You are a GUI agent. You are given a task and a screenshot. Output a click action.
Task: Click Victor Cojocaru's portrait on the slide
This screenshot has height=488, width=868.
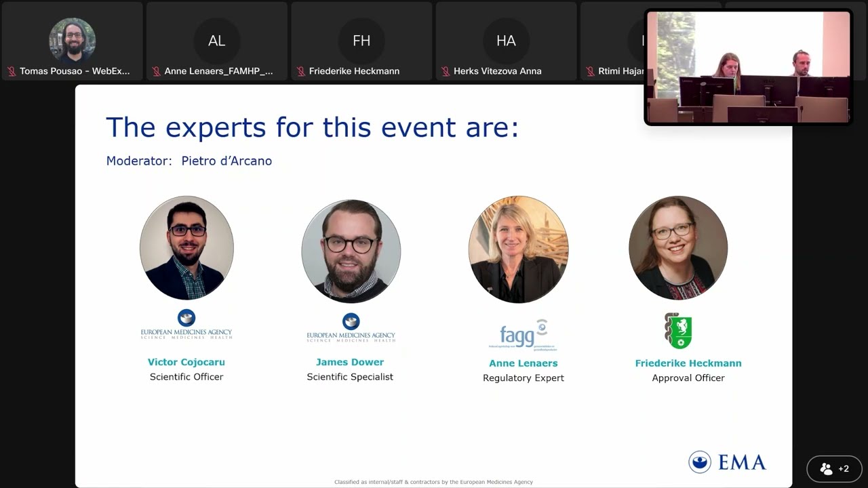pos(186,248)
